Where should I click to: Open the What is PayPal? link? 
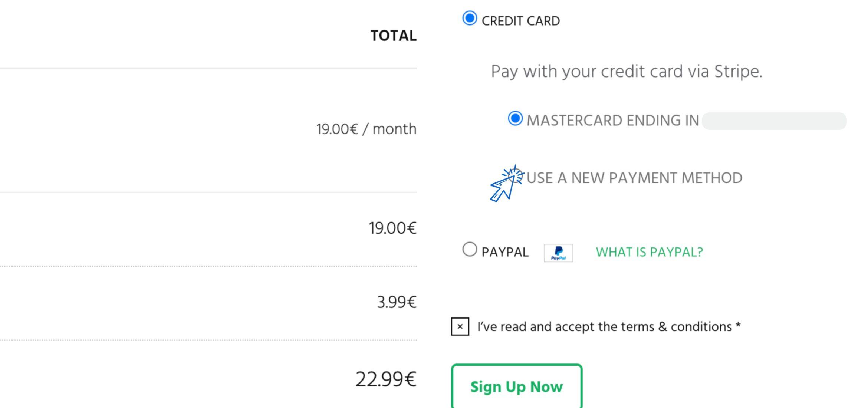coord(649,252)
